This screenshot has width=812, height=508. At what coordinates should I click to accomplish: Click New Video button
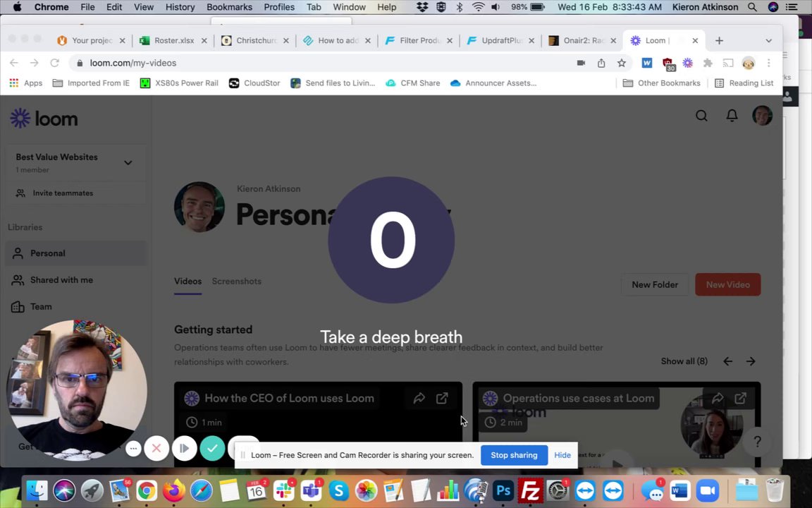[x=727, y=284]
